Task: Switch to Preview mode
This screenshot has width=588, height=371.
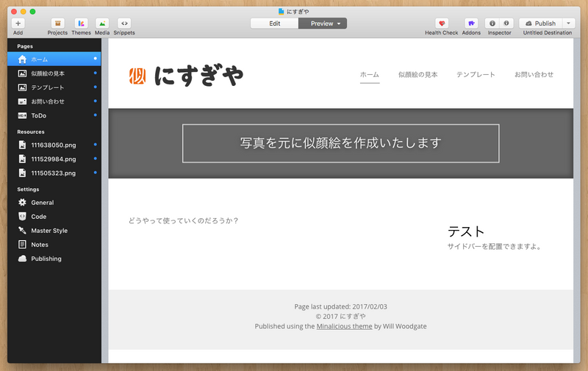Action: click(x=322, y=24)
